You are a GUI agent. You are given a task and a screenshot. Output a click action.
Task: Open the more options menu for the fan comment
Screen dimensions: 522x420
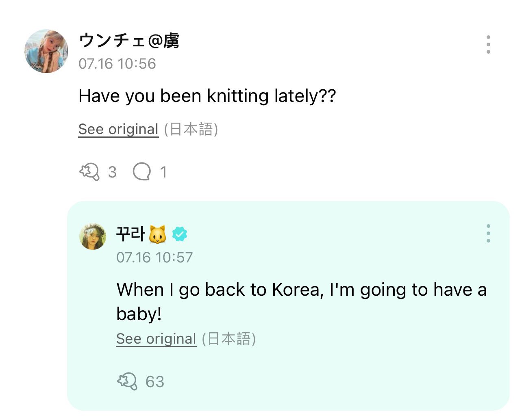pos(488,44)
